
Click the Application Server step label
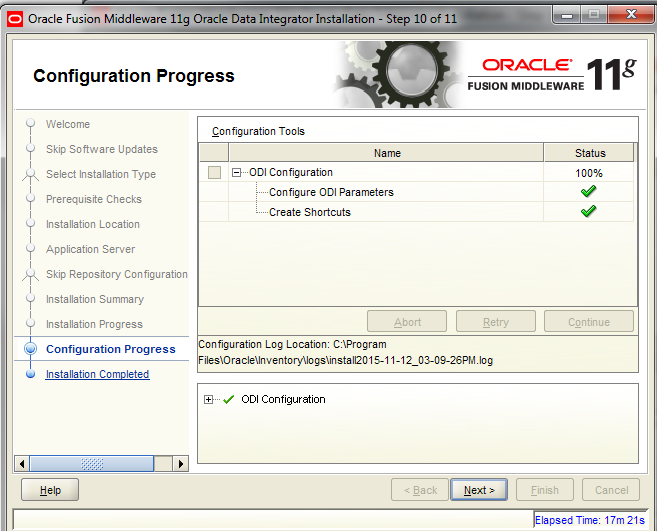[x=91, y=249]
